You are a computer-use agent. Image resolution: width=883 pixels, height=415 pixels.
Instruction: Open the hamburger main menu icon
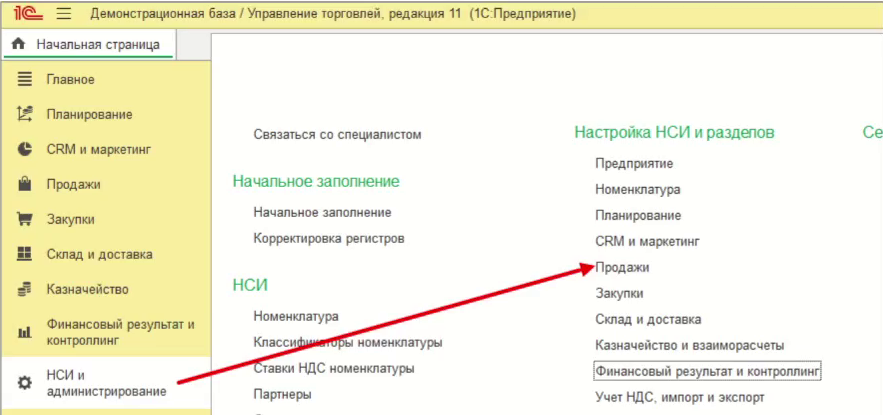(x=64, y=14)
